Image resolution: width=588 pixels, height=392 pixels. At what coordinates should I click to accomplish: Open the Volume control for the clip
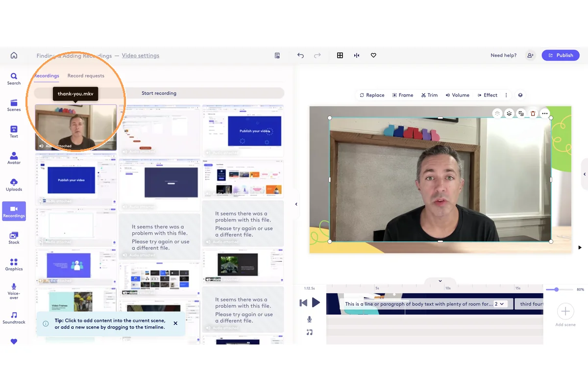coord(457,95)
